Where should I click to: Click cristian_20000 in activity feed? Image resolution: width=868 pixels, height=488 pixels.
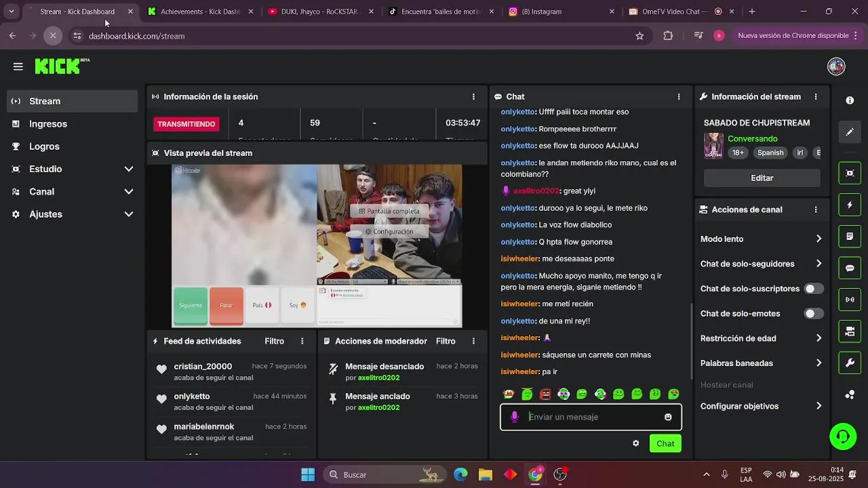click(203, 366)
